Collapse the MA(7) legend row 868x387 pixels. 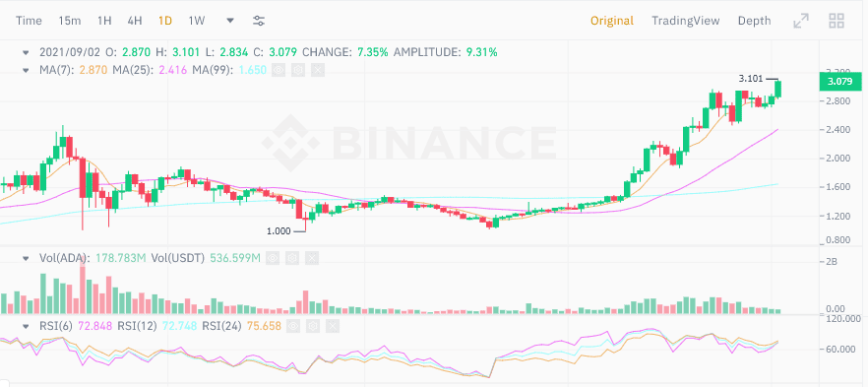[26, 70]
